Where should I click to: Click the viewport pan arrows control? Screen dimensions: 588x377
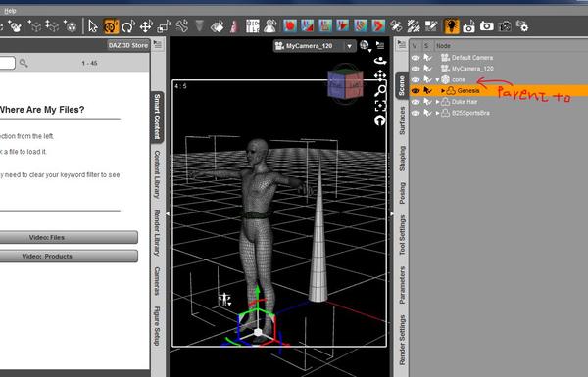380,75
